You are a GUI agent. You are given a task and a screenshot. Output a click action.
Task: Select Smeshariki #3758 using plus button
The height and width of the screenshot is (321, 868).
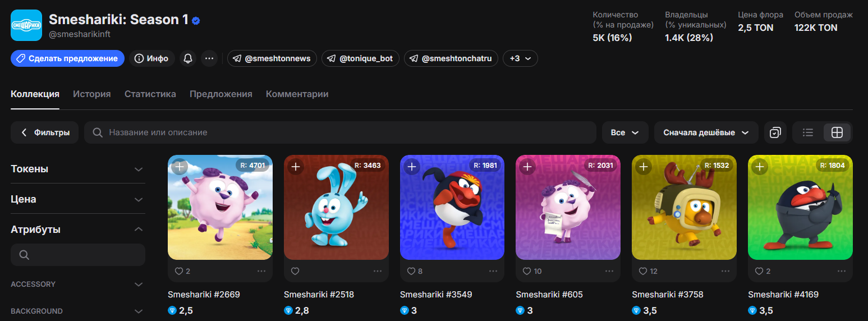tap(643, 167)
